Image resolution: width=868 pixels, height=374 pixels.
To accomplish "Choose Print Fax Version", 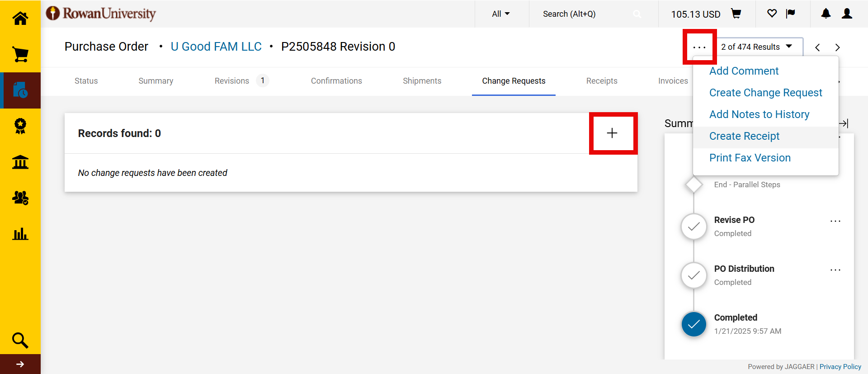I will click(750, 158).
